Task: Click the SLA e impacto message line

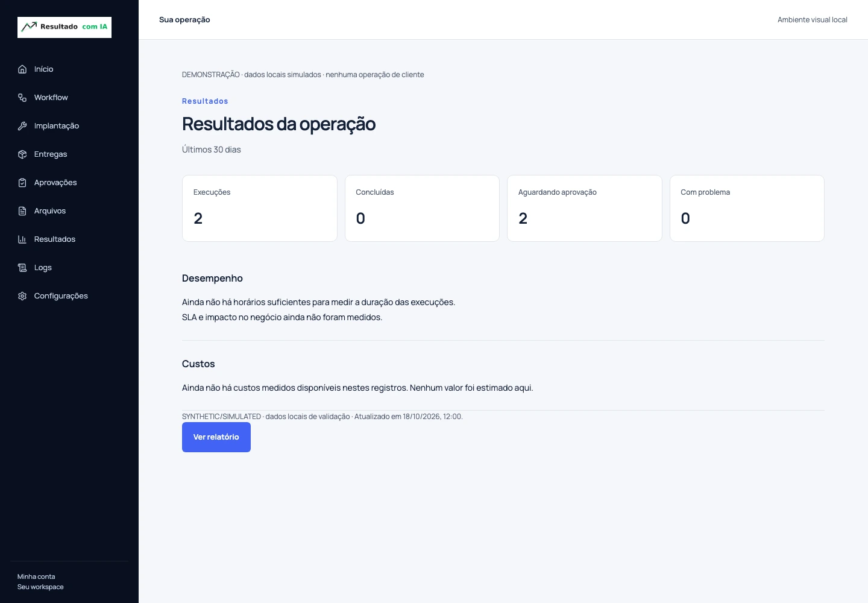Action: [282, 317]
